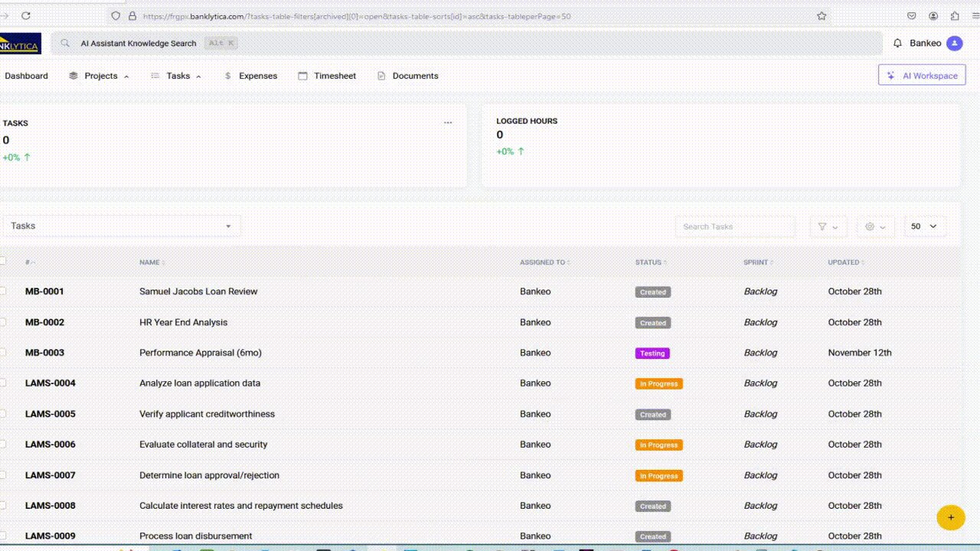Select the AI Workspace button
The image size is (980, 551).
tap(922, 75)
